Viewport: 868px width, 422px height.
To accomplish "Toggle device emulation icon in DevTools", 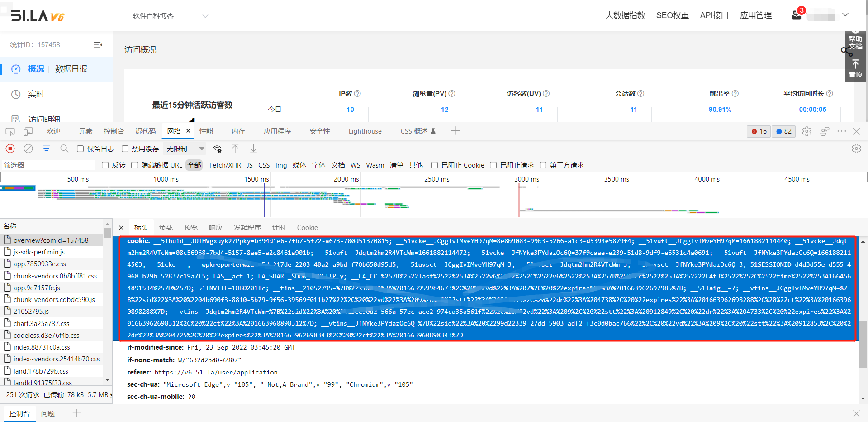I will click(x=28, y=131).
